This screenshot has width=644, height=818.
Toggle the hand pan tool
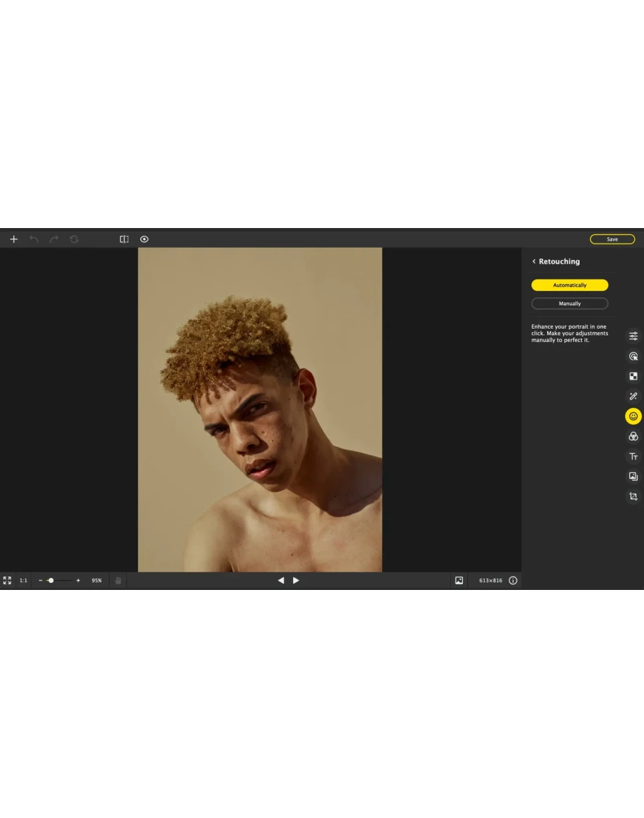coord(118,581)
